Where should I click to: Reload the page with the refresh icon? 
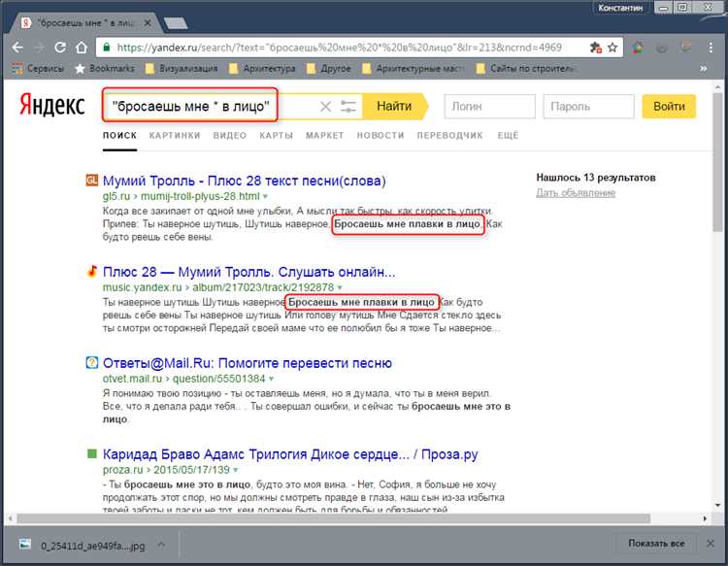(60, 46)
